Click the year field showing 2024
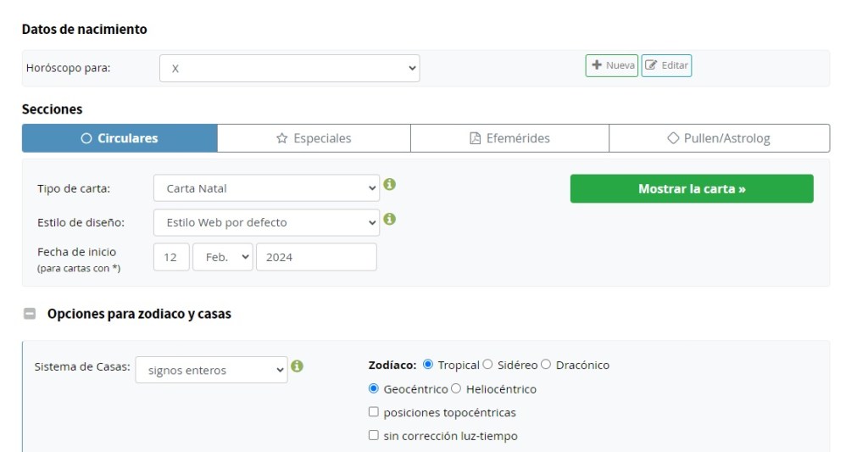 coord(315,257)
